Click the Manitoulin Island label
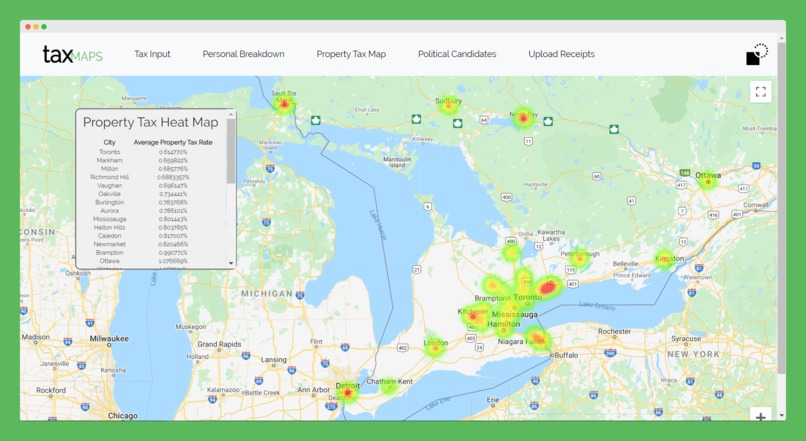Screen dimensions: 806x441 pyautogui.click(x=397, y=162)
